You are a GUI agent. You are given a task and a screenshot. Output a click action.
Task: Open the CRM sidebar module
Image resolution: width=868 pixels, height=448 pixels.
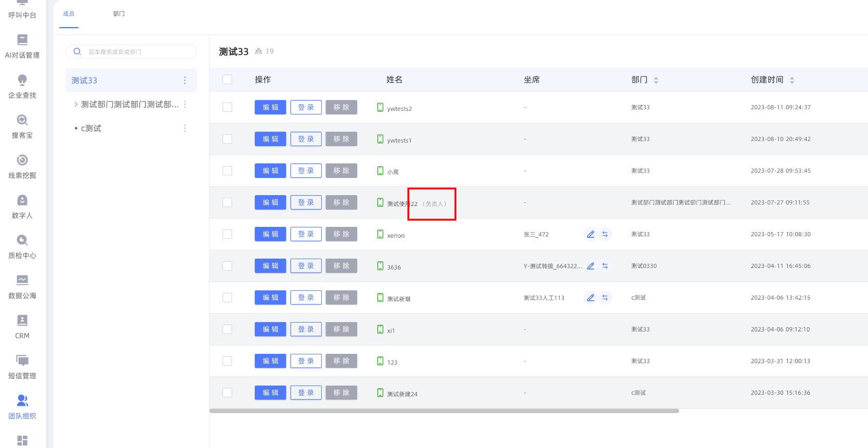[x=22, y=327]
